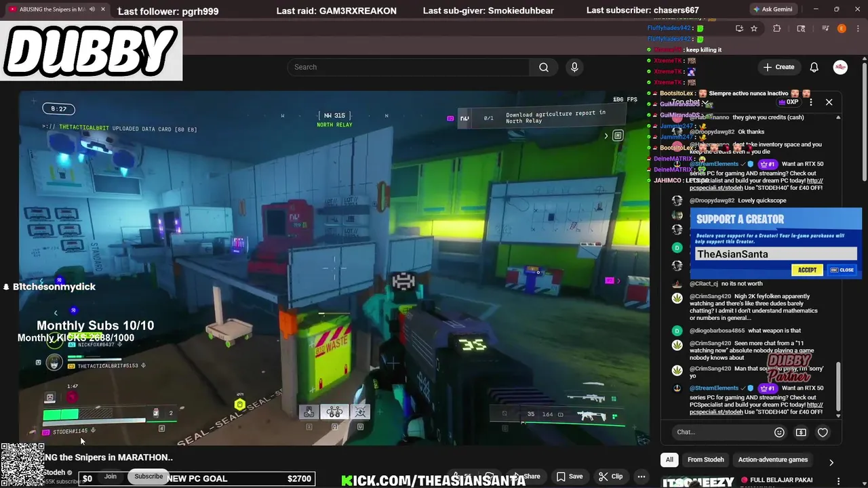Image resolution: width=868 pixels, height=488 pixels.
Task: Close the ABUSING the Snipers browser tab
Action: tap(103, 9)
